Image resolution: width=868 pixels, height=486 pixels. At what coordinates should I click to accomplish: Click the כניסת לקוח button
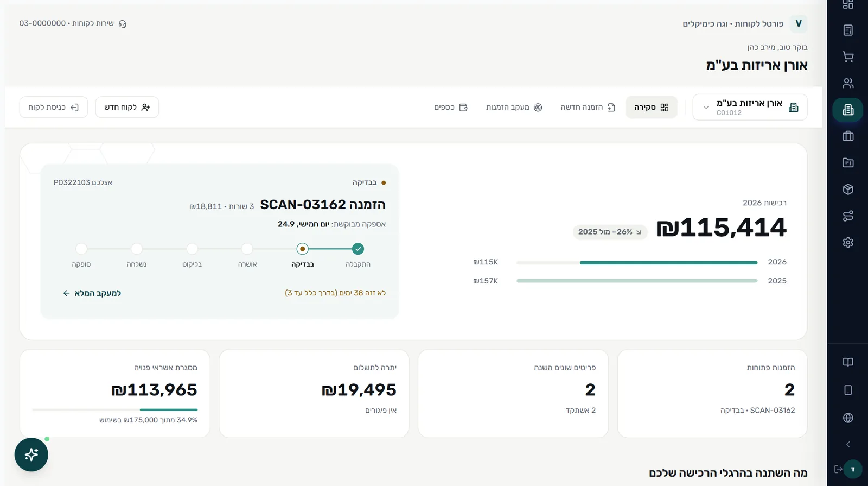pos(53,107)
